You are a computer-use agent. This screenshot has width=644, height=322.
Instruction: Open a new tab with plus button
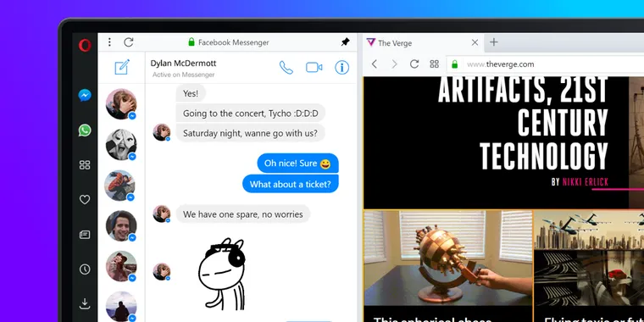tap(494, 42)
